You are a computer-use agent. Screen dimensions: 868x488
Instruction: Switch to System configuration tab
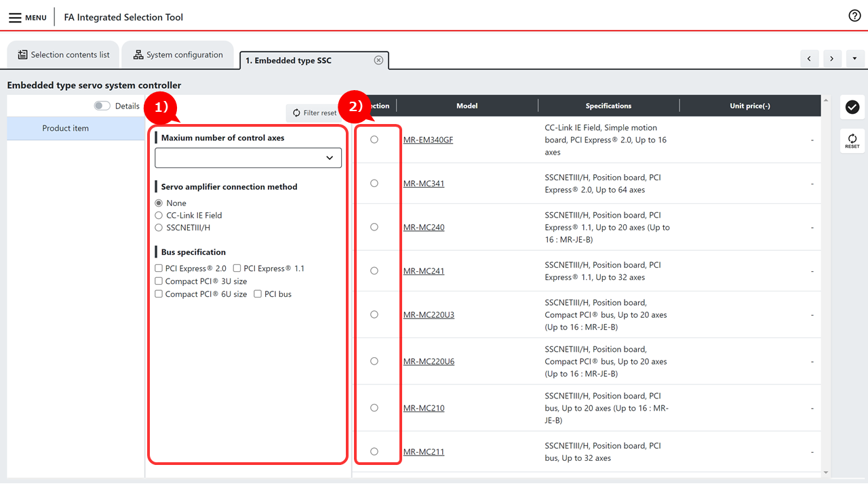click(x=178, y=55)
